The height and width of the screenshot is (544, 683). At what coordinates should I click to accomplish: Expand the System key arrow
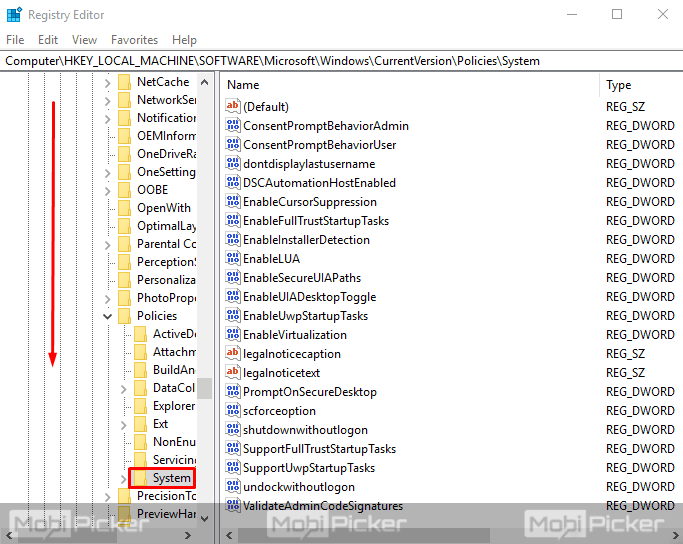tap(123, 479)
